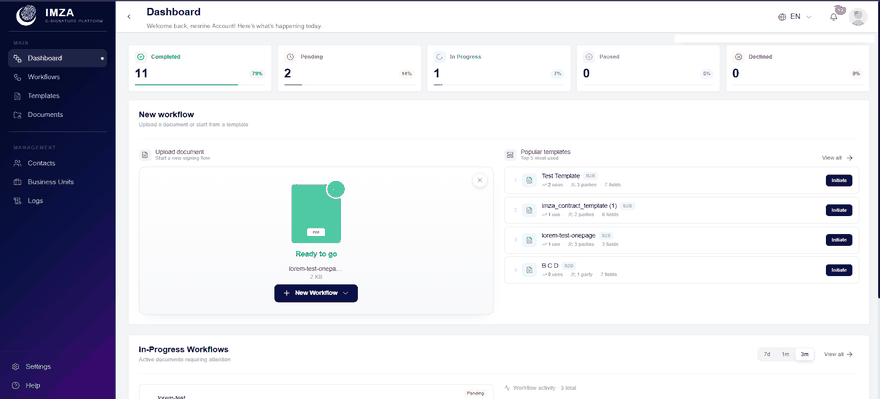The height and width of the screenshot is (399, 880).
Task: Click the Test Template document icon
Action: 529,180
